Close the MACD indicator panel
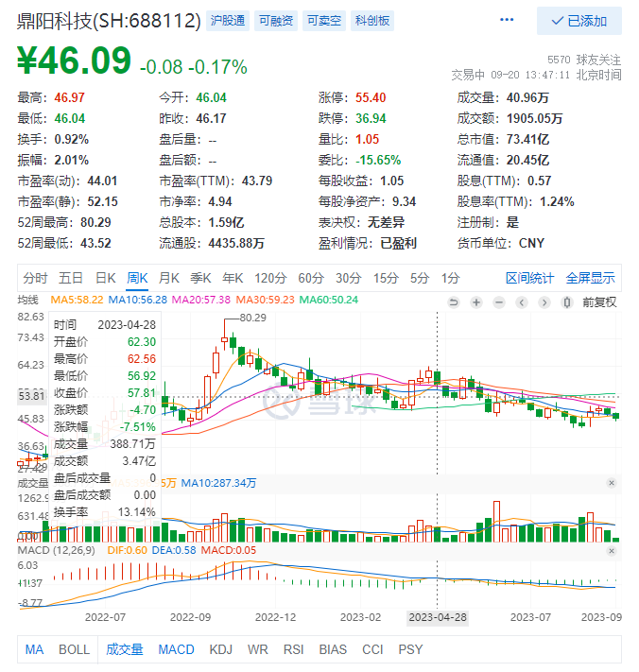Image resolution: width=639 pixels, height=672 pixels. [612, 551]
